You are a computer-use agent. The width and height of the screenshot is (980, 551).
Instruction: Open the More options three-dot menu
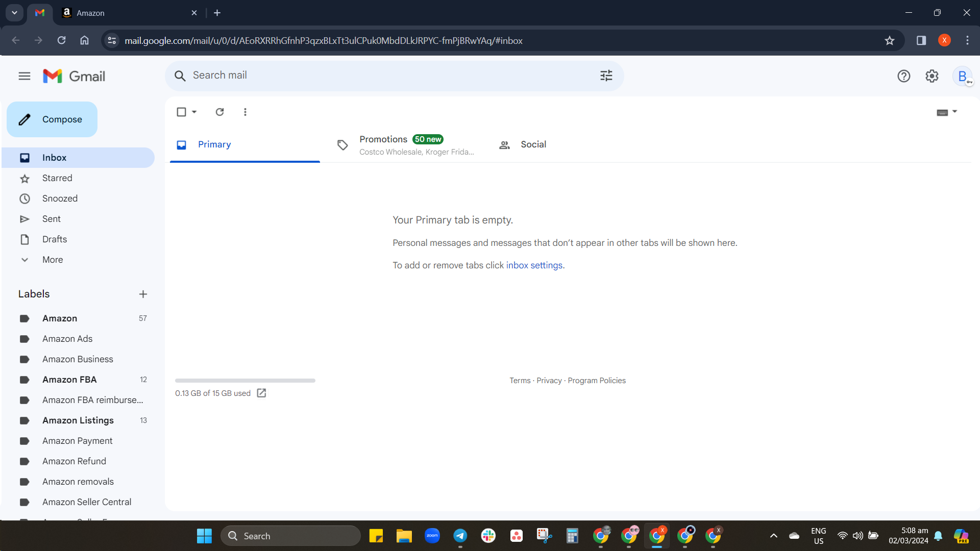[245, 112]
